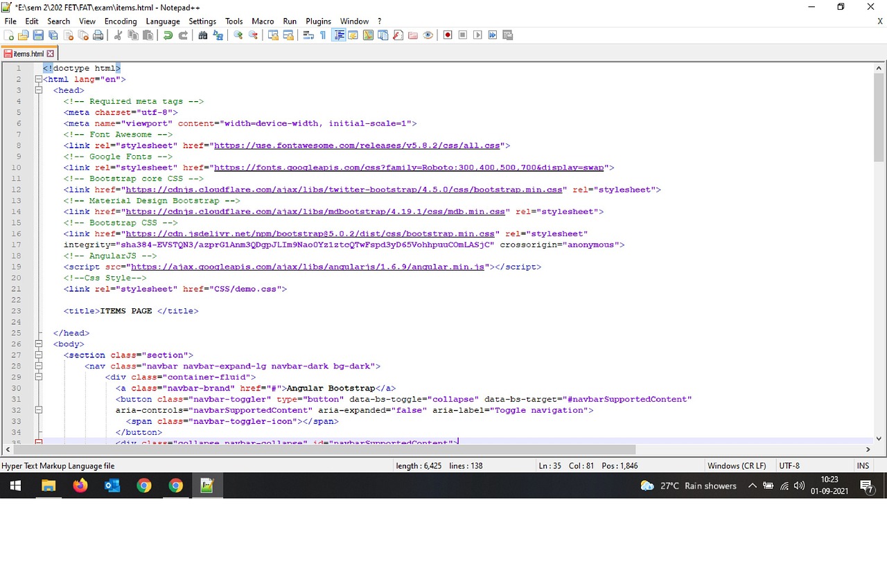
Task: Toggle Word Wrap in the toolbar
Action: click(308, 35)
